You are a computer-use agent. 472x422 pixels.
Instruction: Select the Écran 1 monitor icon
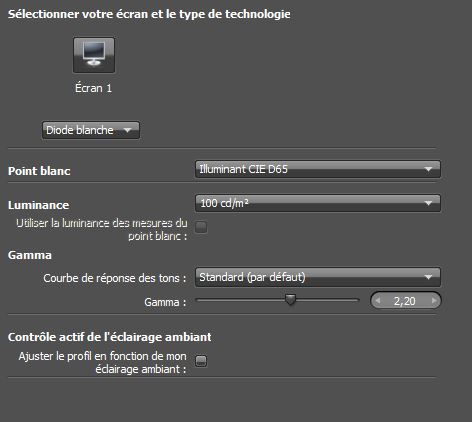click(x=94, y=55)
